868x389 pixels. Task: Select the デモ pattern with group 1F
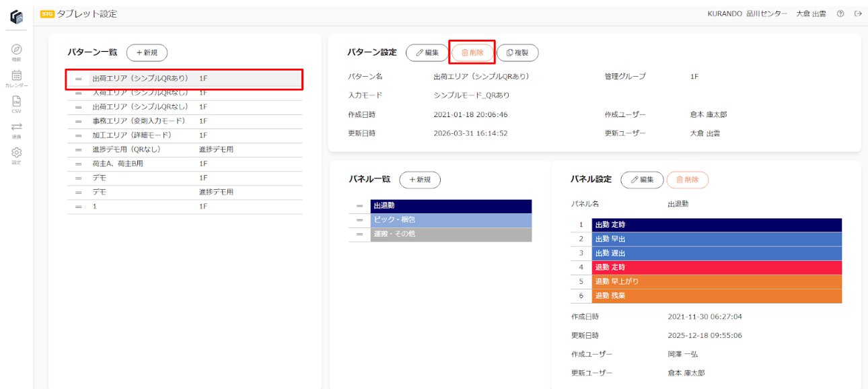[x=184, y=178]
